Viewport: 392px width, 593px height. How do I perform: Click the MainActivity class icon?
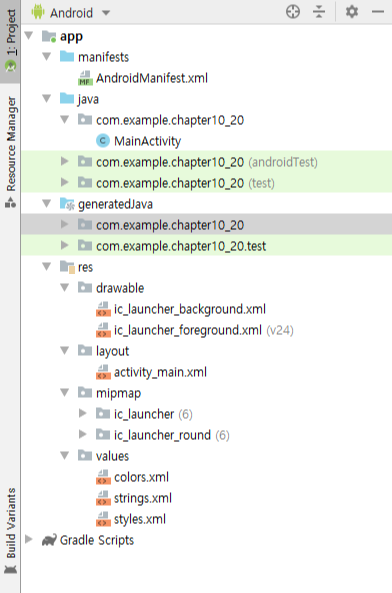[103, 141]
